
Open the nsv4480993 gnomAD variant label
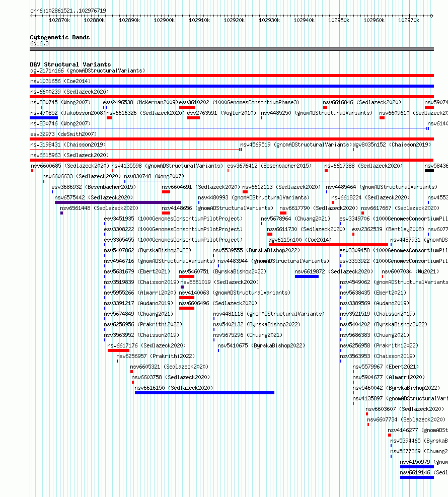click(254, 197)
